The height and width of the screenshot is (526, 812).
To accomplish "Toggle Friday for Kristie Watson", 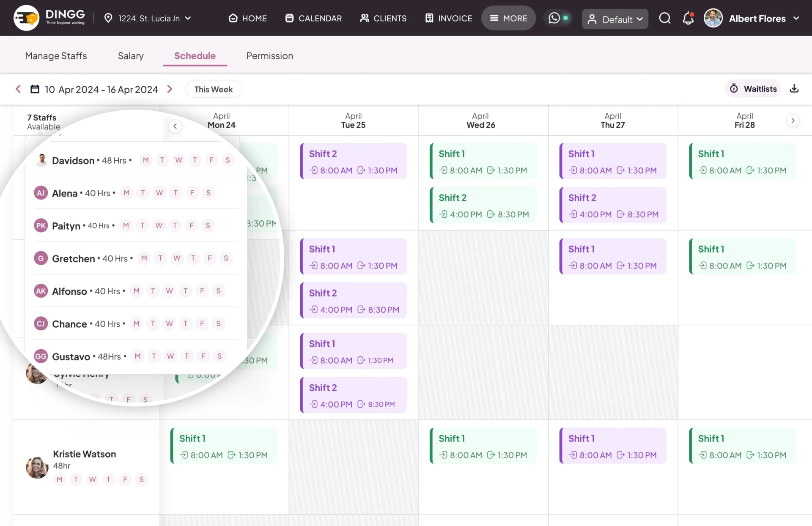I will (x=125, y=479).
